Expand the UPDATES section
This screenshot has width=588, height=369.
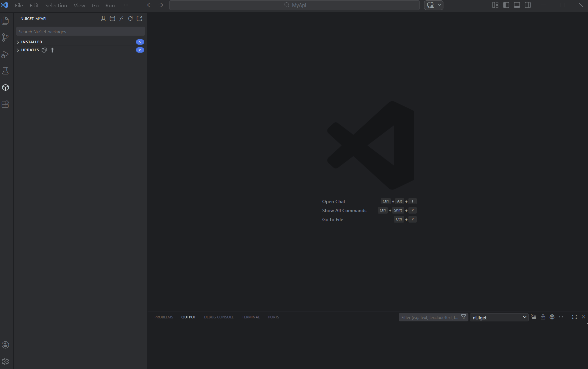[x=81, y=50]
